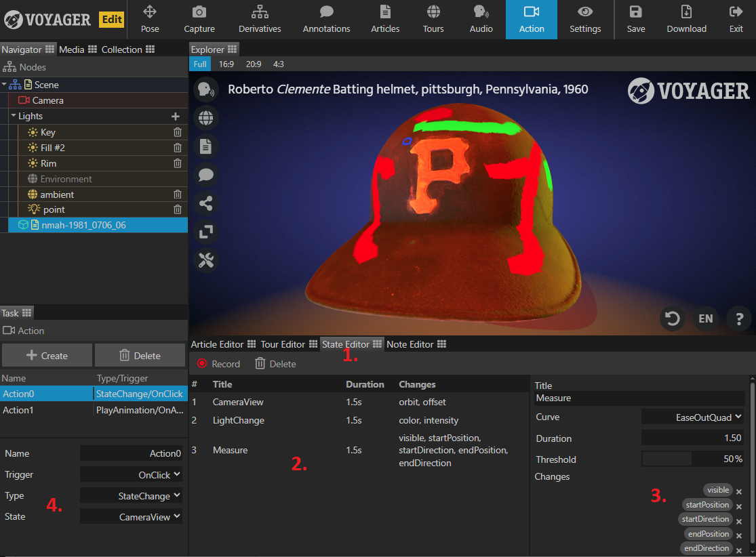756x557 pixels.
Task: Click Delete in the State Editor toolbar
Action: 275,364
